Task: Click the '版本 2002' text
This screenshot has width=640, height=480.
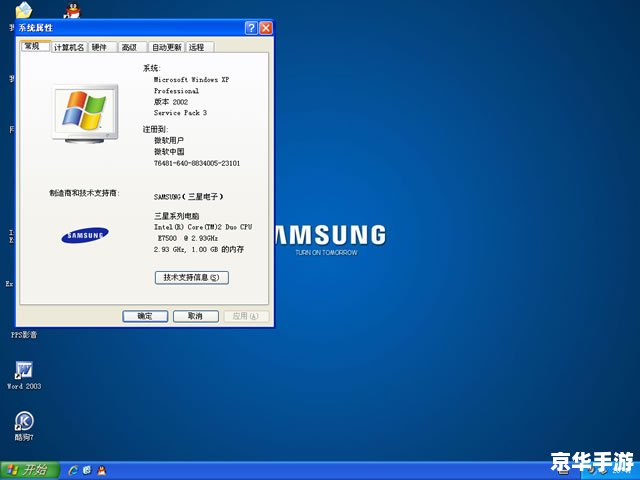Action: pos(171,102)
